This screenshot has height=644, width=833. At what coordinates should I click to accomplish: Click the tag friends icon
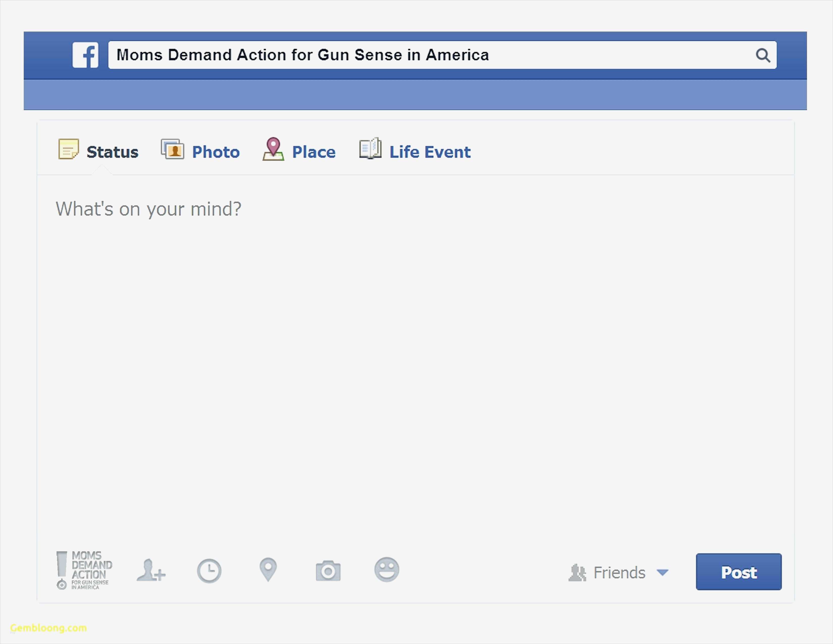click(151, 571)
